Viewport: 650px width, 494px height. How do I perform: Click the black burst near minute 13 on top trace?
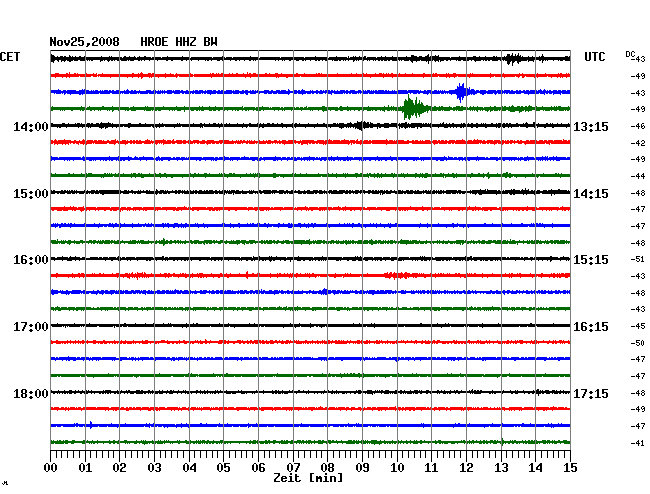pyautogui.click(x=514, y=59)
